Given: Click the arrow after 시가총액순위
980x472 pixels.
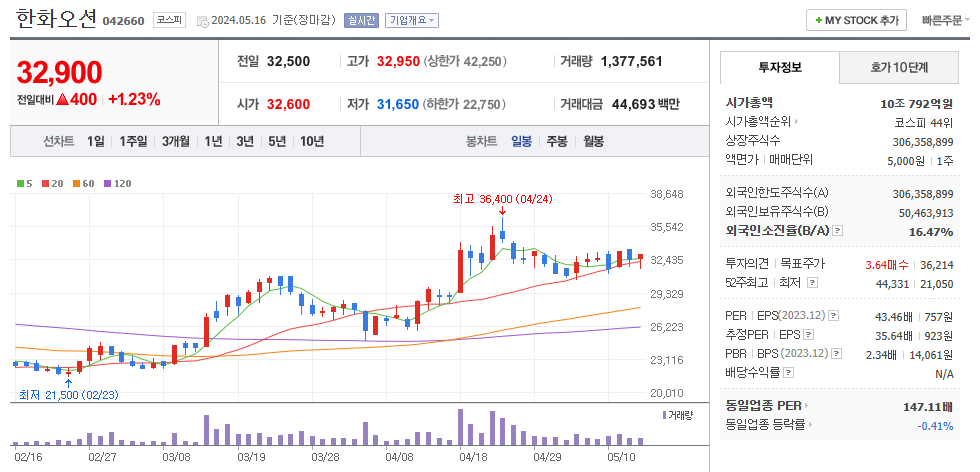Looking at the screenshot, I should (796, 121).
